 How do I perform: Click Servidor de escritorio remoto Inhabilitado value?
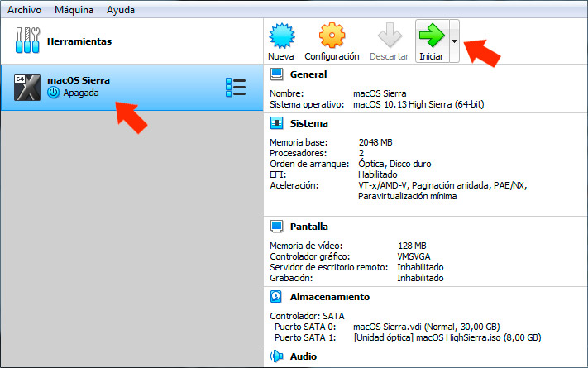click(x=420, y=267)
